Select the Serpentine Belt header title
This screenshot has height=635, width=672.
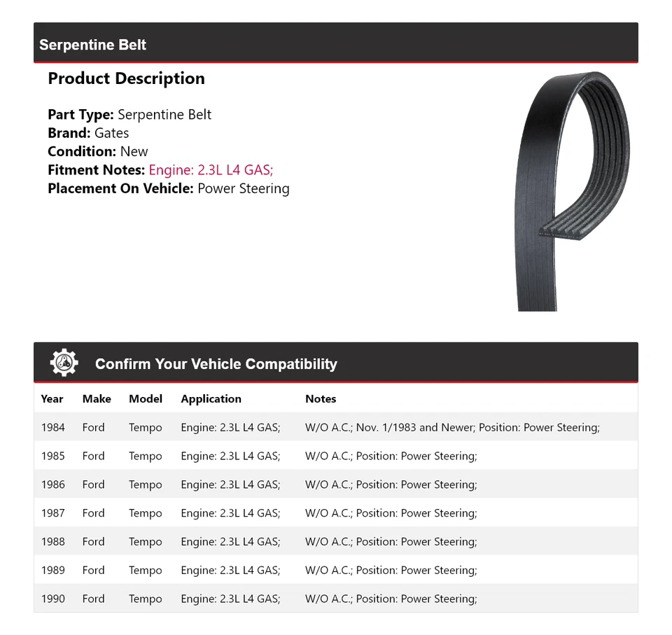point(92,45)
